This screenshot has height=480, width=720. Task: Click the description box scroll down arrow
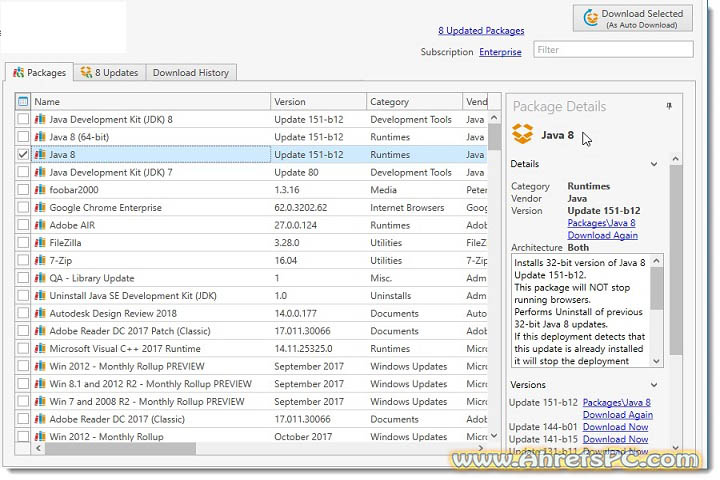coord(657,361)
